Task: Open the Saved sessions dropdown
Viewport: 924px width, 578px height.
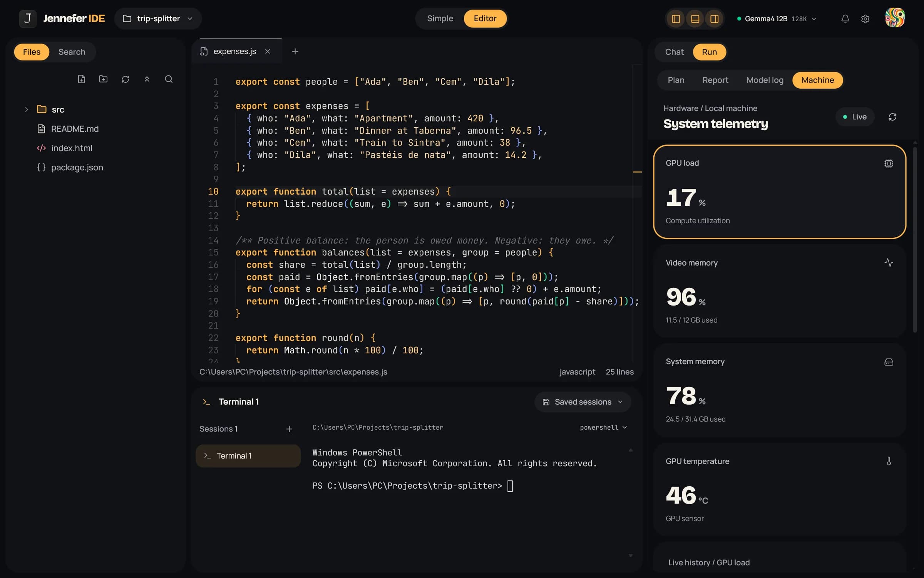Action: (583, 402)
